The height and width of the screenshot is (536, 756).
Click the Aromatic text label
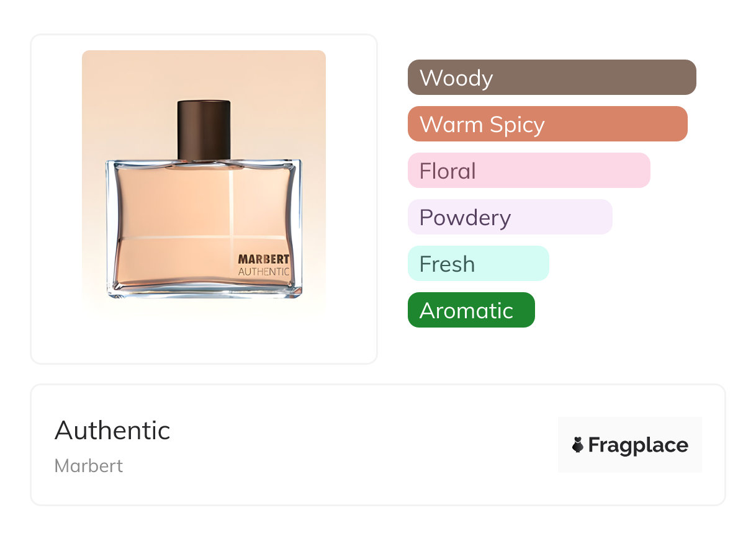pos(466,311)
